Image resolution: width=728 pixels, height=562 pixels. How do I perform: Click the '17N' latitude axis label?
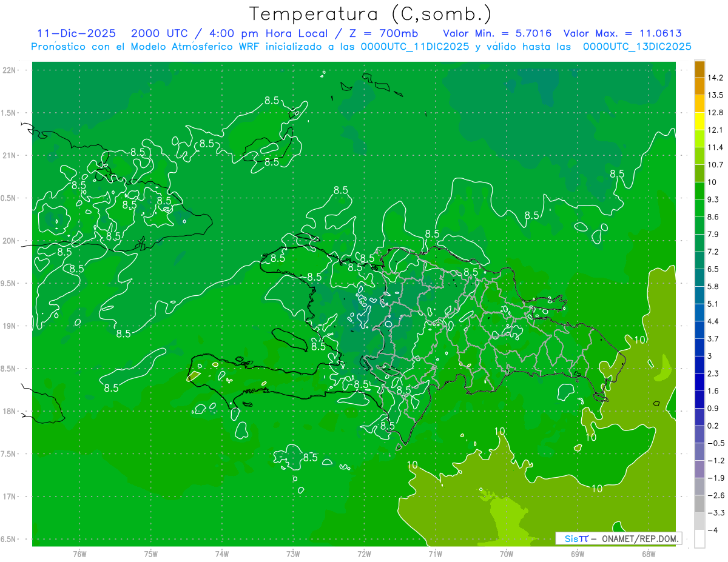[9, 497]
